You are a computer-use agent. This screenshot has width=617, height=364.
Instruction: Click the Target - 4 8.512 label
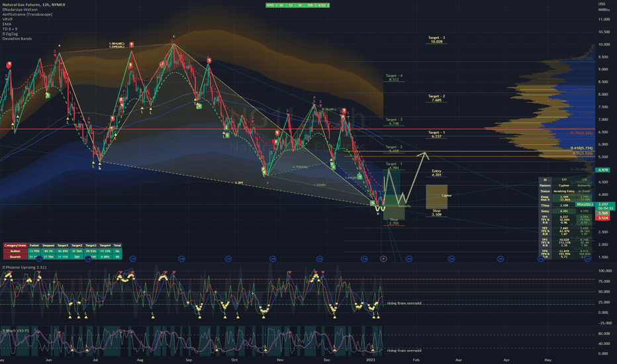394,77
